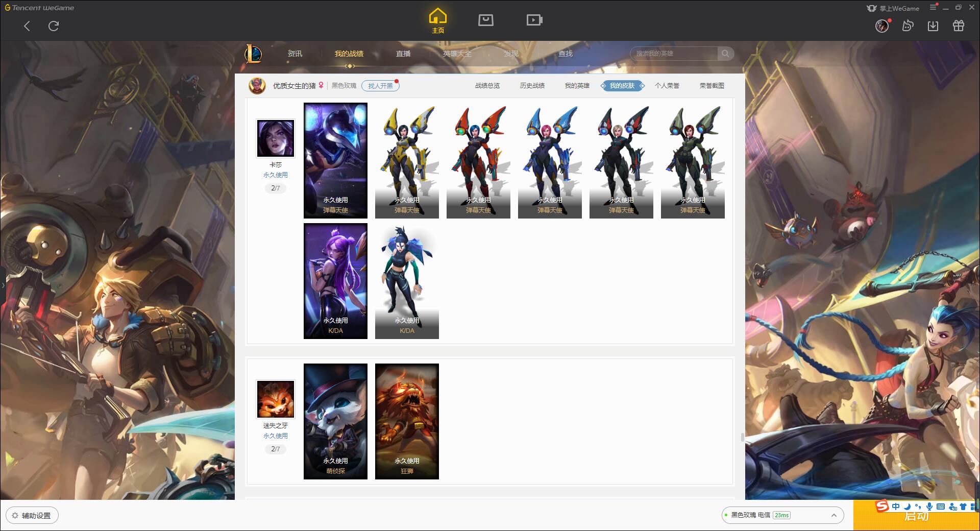Viewport: 980px width, 531px height.
Task: Switch to 个人荣誉 sub-tab
Action: pos(667,86)
